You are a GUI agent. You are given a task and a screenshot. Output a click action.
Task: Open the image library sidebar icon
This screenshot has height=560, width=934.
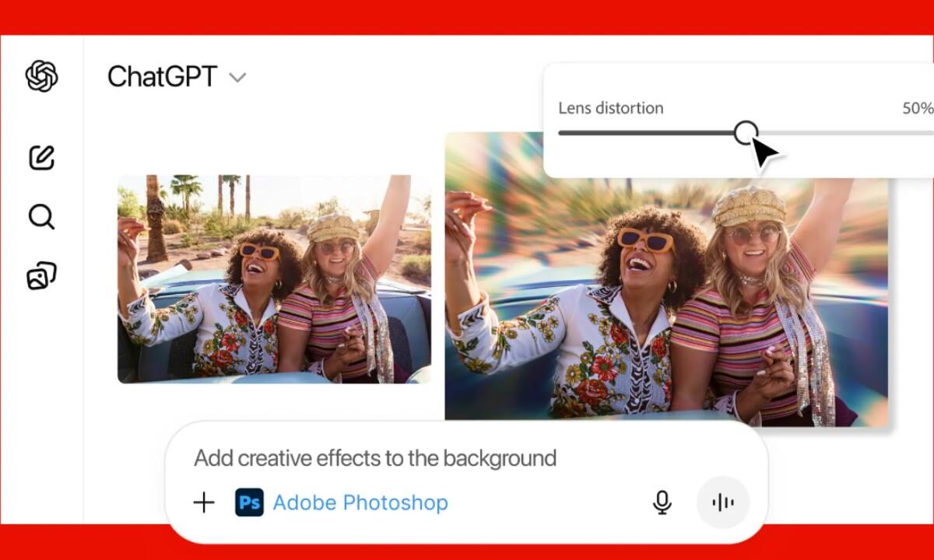point(40,274)
